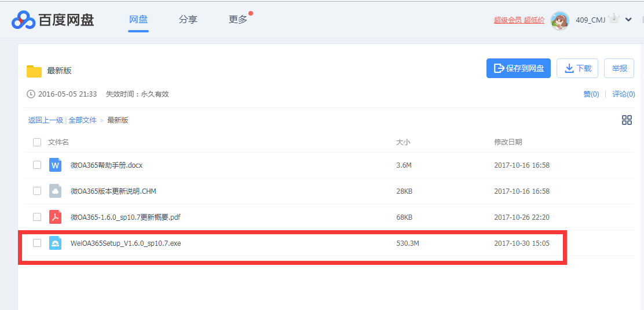Screen dimensions: 644x310
Task: Click the 赞(0) link
Action: coord(591,94)
